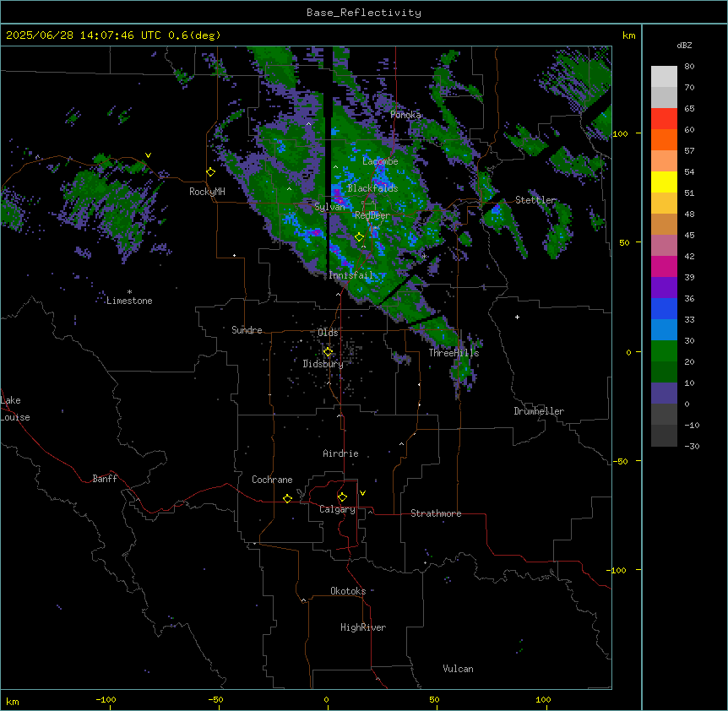The height and width of the screenshot is (711, 728).
Task: Select the yellow diamond marker between Olds and Didsbury
Action: [x=328, y=352]
